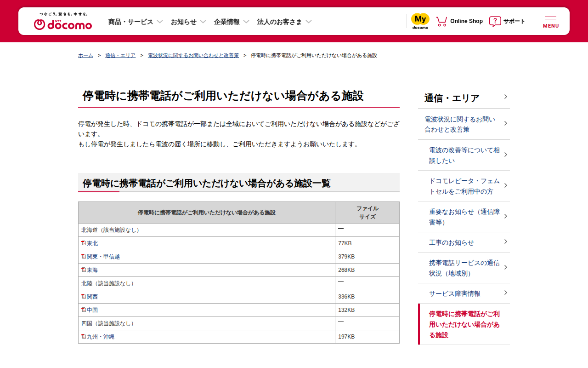This screenshot has height=368, width=588.
Task: Click PDF icon beside 東北
Action: (x=84, y=243)
